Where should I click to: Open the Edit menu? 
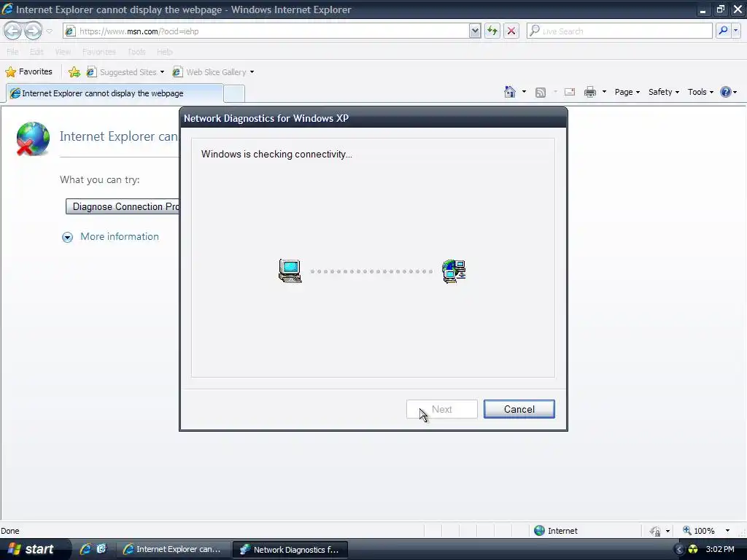point(36,52)
